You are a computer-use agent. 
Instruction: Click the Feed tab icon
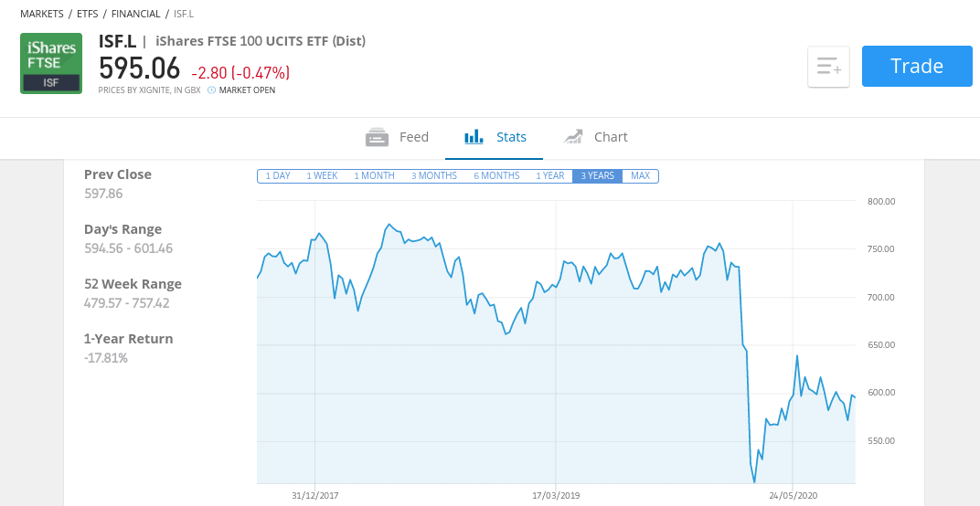coord(377,137)
